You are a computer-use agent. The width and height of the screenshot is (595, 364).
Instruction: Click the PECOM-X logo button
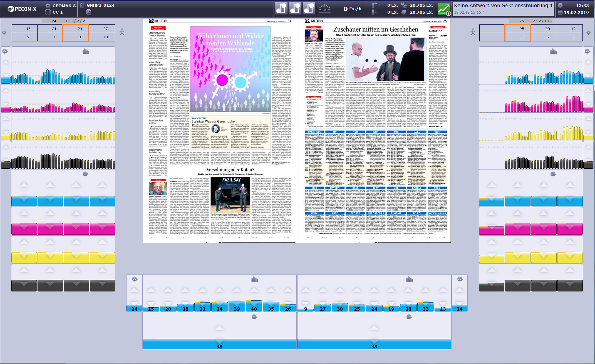(22, 9)
